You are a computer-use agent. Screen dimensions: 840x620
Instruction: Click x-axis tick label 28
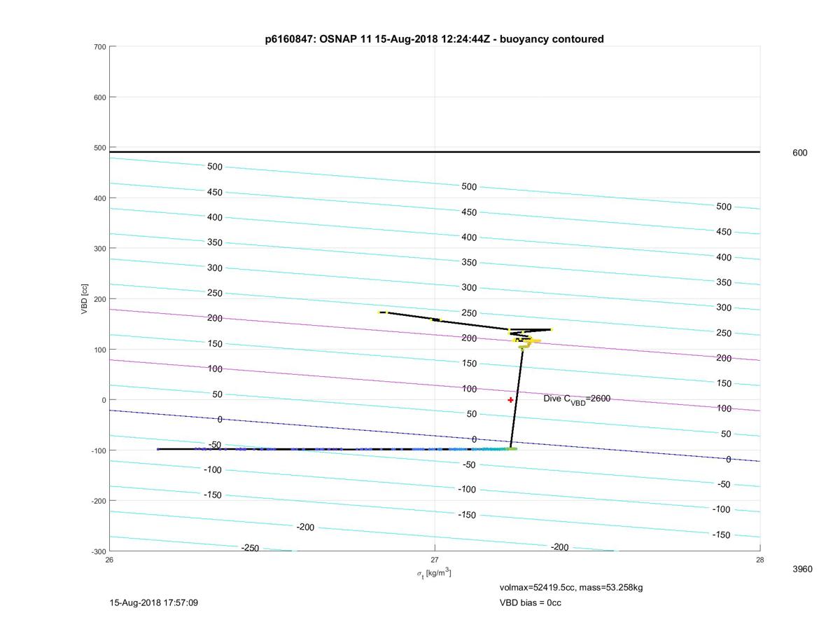pos(759,559)
